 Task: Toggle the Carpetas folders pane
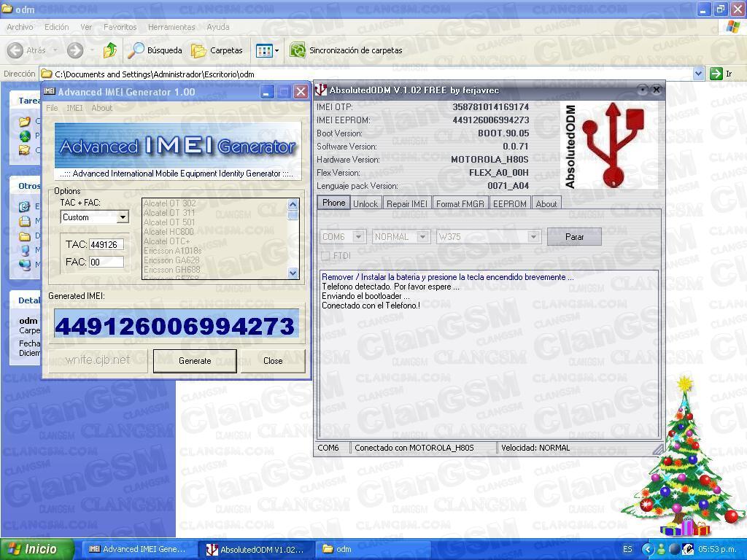(217, 50)
